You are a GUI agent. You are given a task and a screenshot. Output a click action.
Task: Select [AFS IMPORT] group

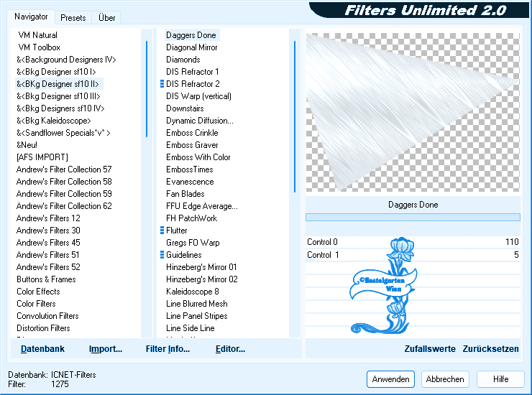point(42,157)
